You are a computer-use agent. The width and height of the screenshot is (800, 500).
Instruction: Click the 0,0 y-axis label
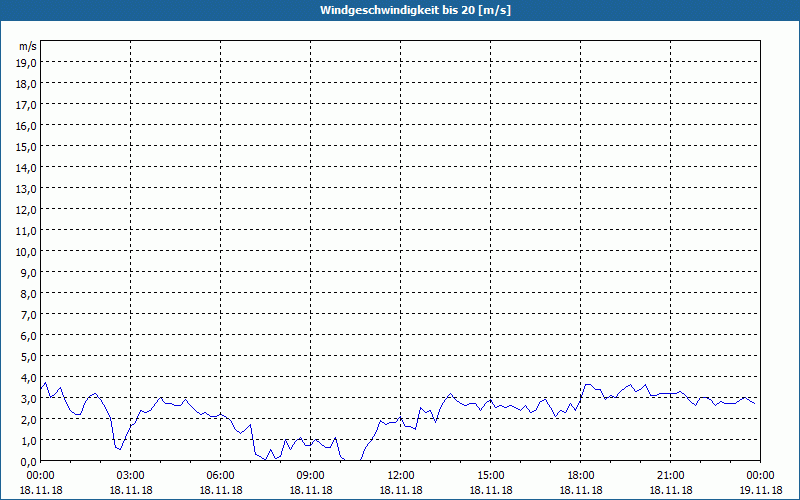click(29, 462)
